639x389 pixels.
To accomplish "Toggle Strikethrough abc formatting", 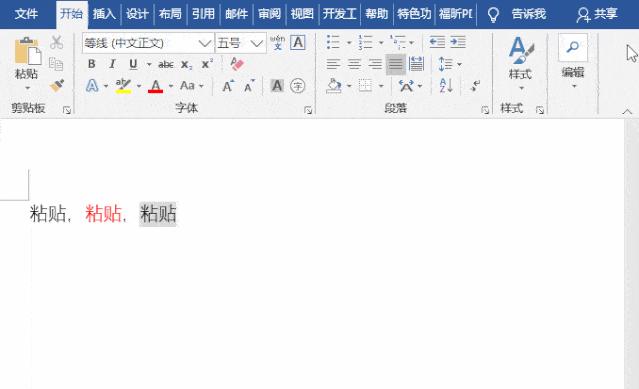I will point(166,64).
